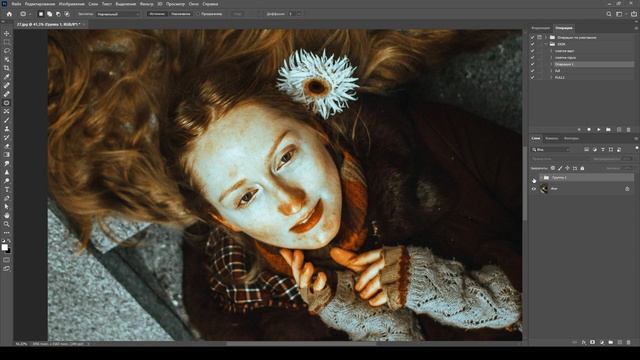Change screen mode via the bottom toolbar icon
Viewport: 640px width, 360px height.
click(7, 269)
